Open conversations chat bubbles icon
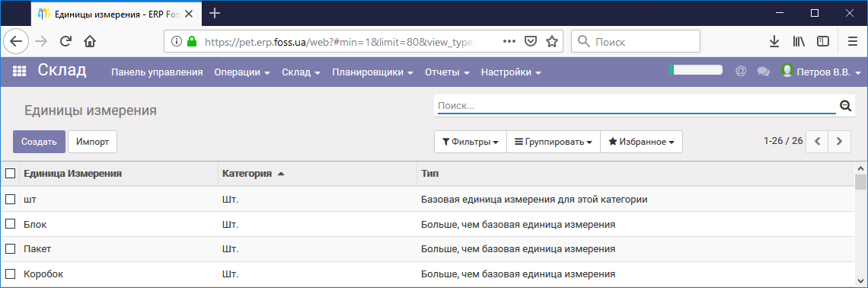 pos(764,72)
